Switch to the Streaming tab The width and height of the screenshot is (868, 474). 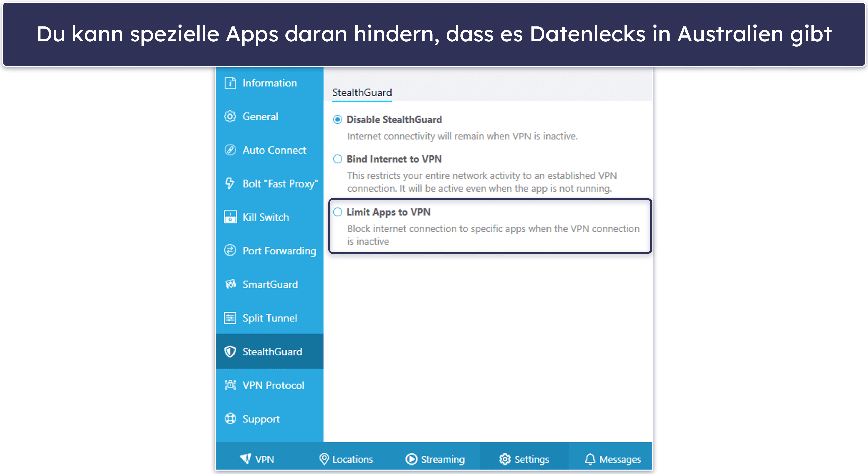tap(435, 459)
